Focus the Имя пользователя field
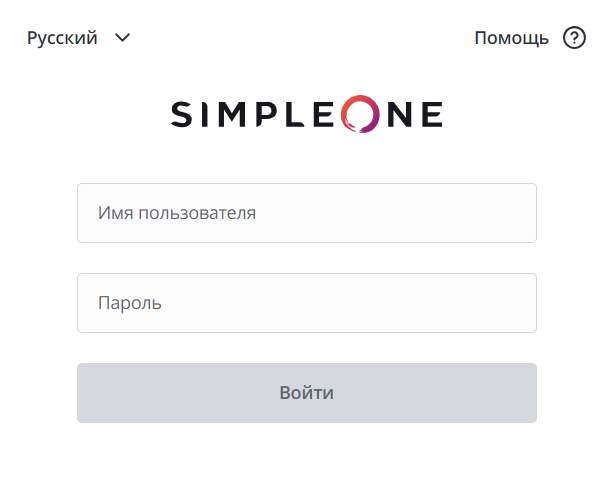Viewport: 612px width, 480px height. (x=306, y=213)
